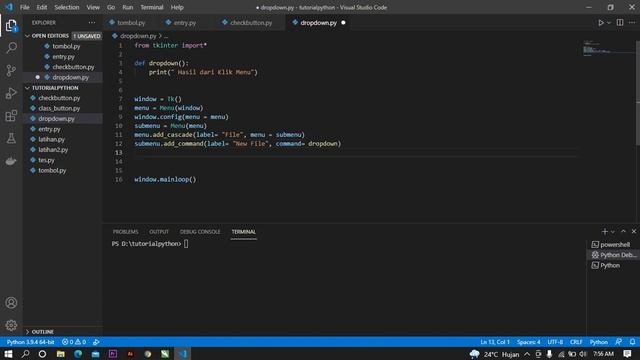Select the Python terminal instance
Screen dimensions: 640x360
(613, 265)
